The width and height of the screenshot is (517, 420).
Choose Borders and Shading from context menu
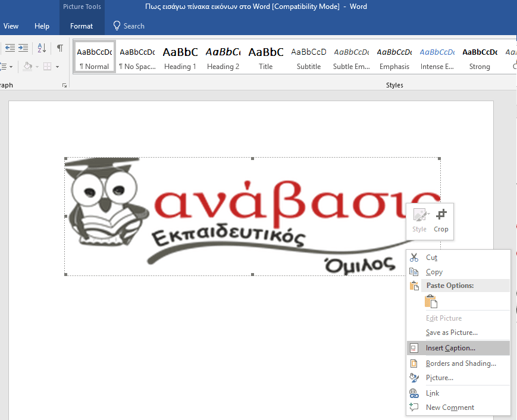pos(458,363)
